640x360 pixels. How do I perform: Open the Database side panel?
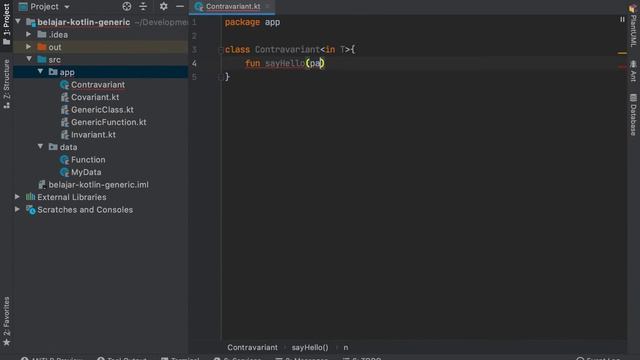coord(633,115)
